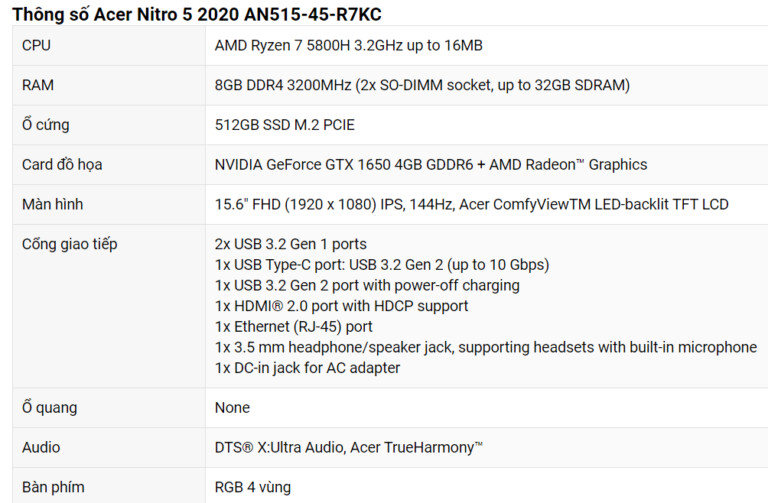
Task: Click the Card đồ họa label
Action: pyautogui.click(x=62, y=164)
